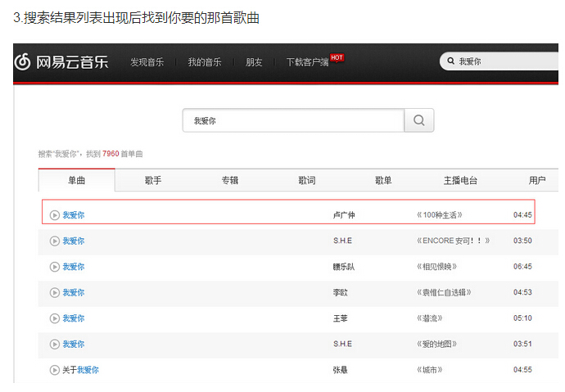Open album 《ENCORE 安可！！》
This screenshot has width=565, height=392.
point(454,241)
